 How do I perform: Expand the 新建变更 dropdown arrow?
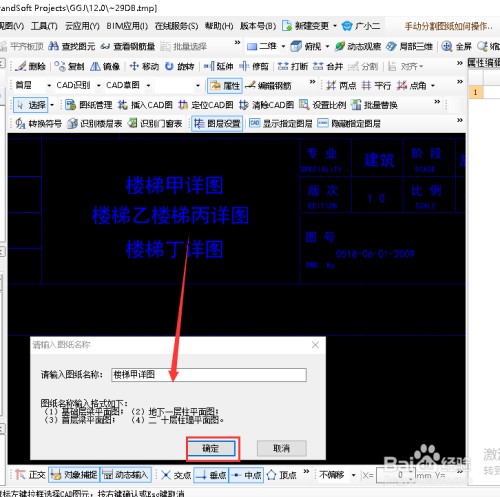coord(335,26)
